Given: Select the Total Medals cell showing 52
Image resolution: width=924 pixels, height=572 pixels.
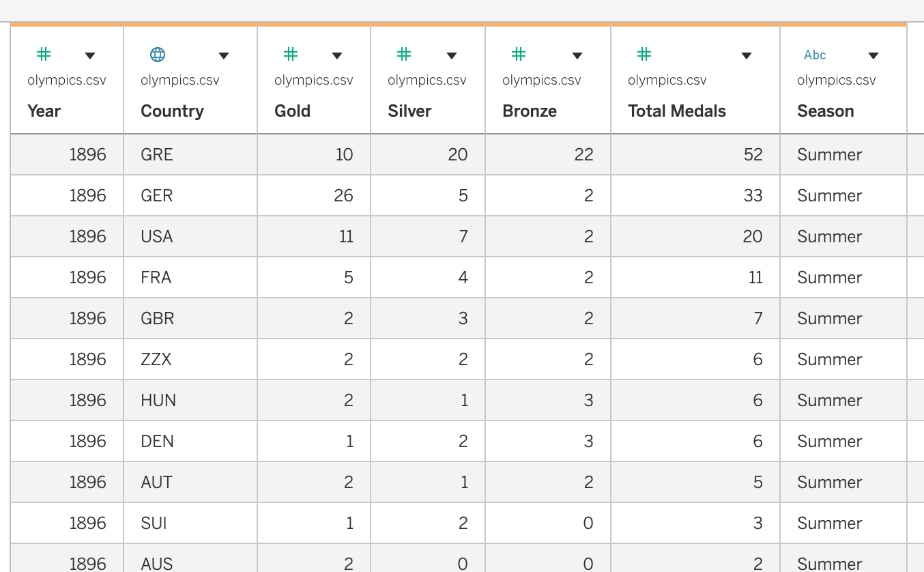Looking at the screenshot, I should 753,155.
